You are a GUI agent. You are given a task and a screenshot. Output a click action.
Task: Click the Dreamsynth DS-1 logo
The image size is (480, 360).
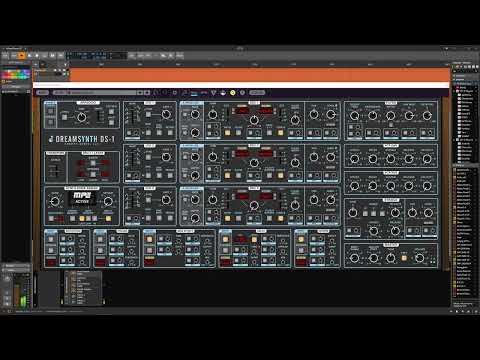pyautogui.click(x=82, y=139)
